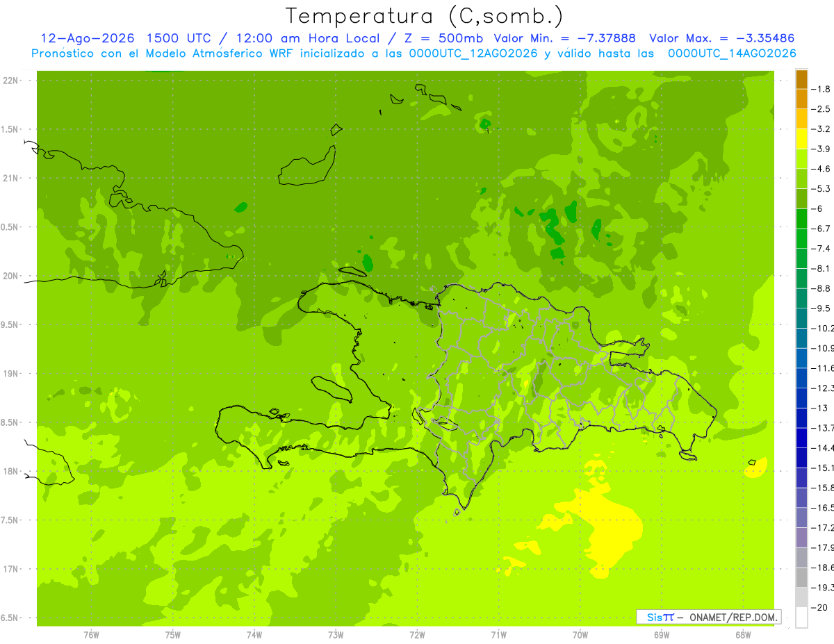Click the '71W' longitude label

(x=498, y=634)
